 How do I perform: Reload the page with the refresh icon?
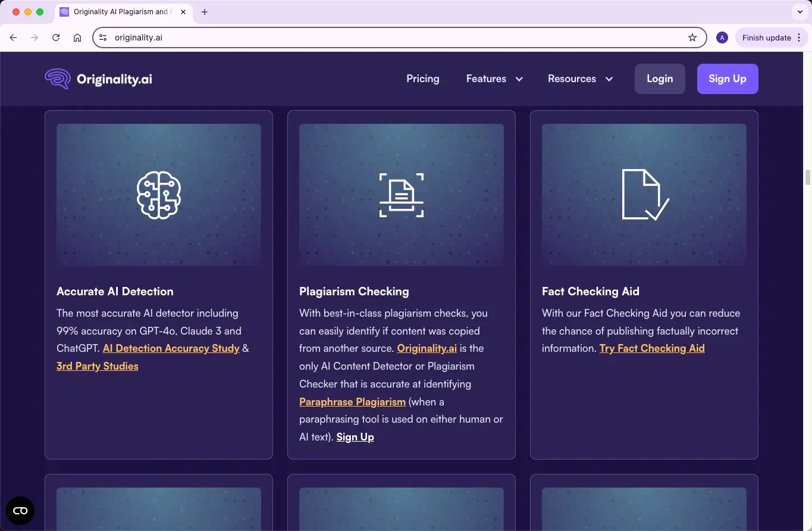(x=56, y=38)
